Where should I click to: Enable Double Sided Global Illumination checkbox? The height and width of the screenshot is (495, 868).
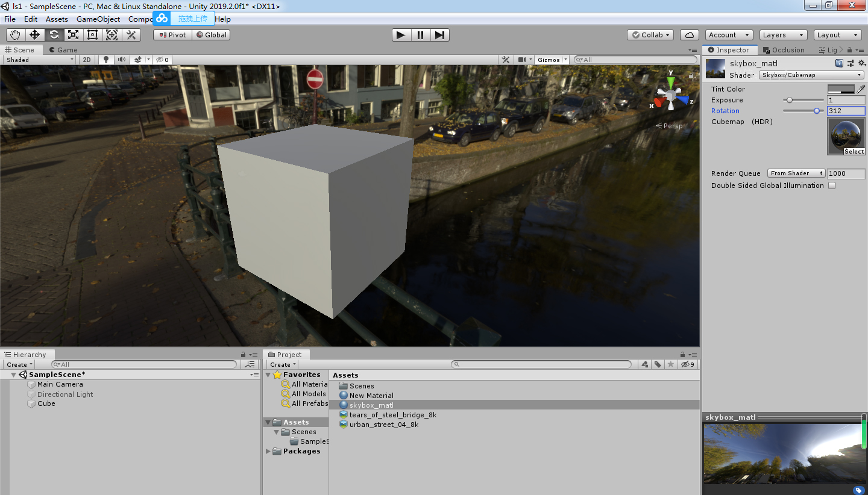pyautogui.click(x=832, y=185)
